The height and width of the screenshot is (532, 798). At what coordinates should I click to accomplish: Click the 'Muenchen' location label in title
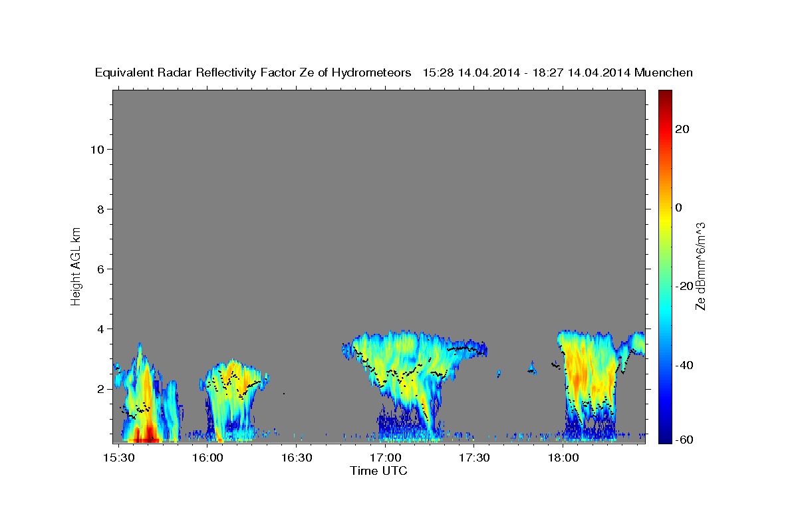point(664,72)
